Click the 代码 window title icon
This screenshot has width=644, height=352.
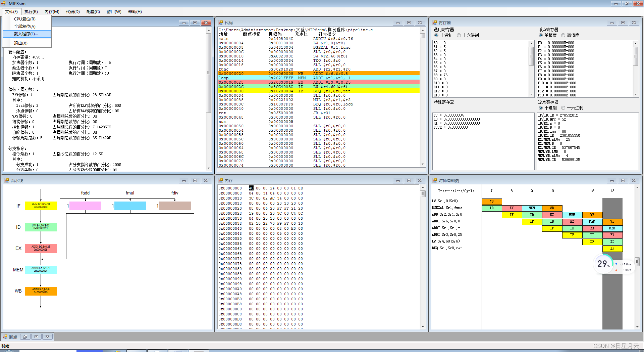(221, 23)
